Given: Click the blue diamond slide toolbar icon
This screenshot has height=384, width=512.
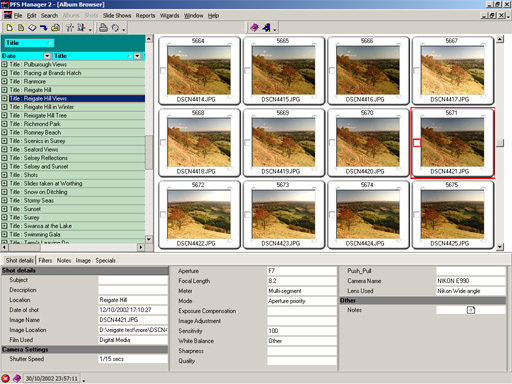Looking at the screenshot, I should [32, 28].
